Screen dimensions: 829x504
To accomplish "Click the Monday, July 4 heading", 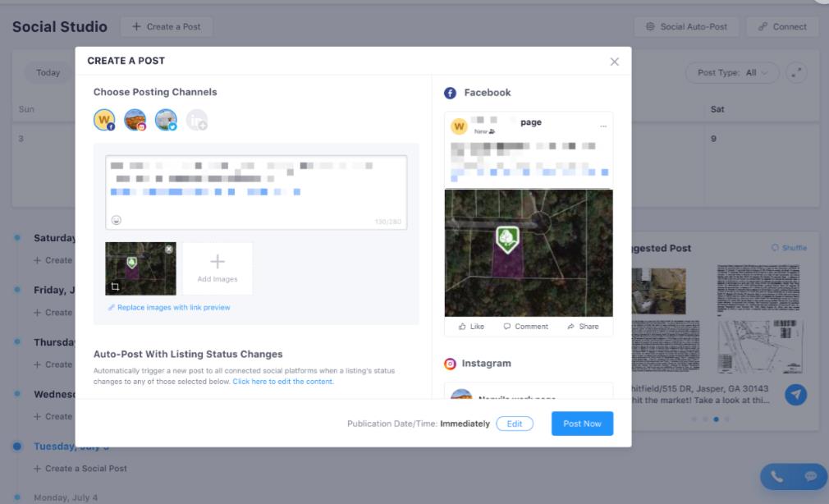I will [x=66, y=497].
